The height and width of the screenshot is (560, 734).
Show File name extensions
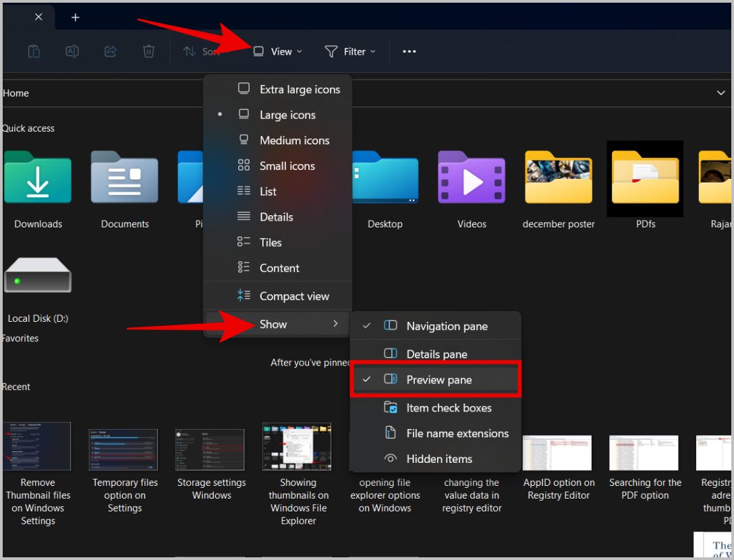click(458, 433)
